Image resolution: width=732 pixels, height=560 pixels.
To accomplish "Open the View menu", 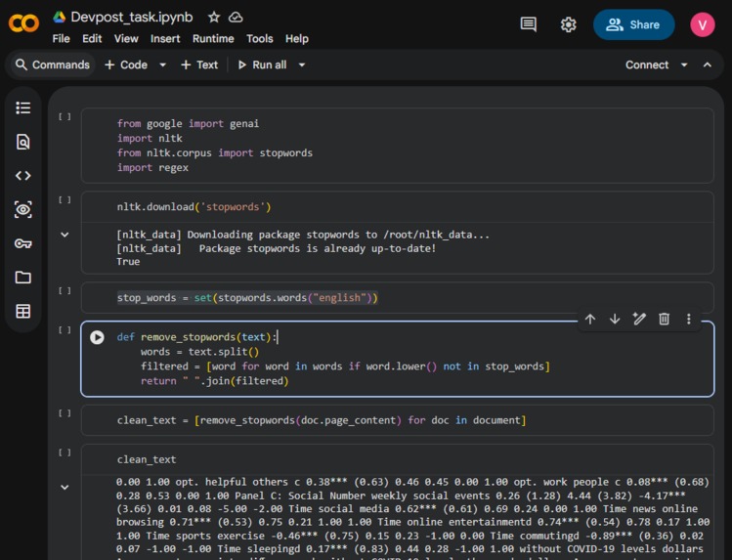I will (x=126, y=39).
